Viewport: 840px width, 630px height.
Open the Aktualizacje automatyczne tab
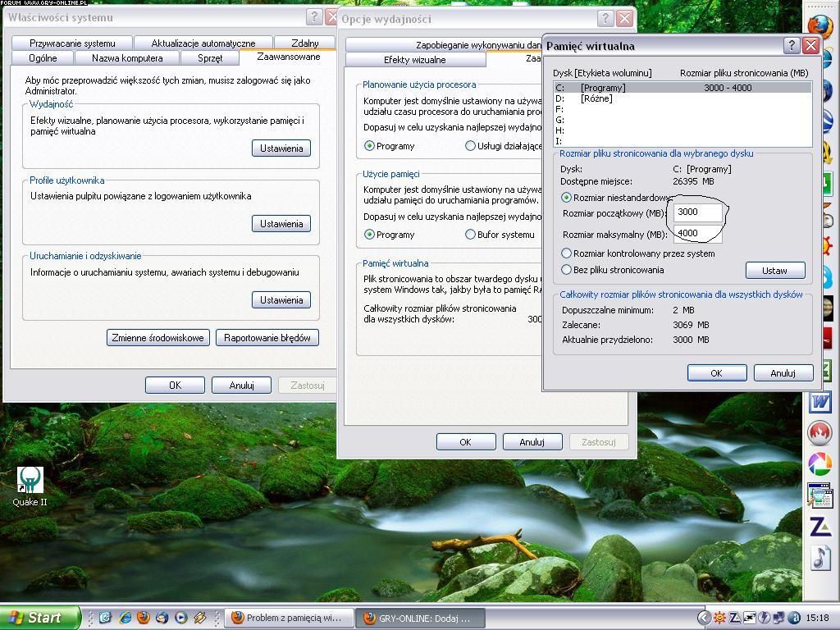pyautogui.click(x=203, y=43)
